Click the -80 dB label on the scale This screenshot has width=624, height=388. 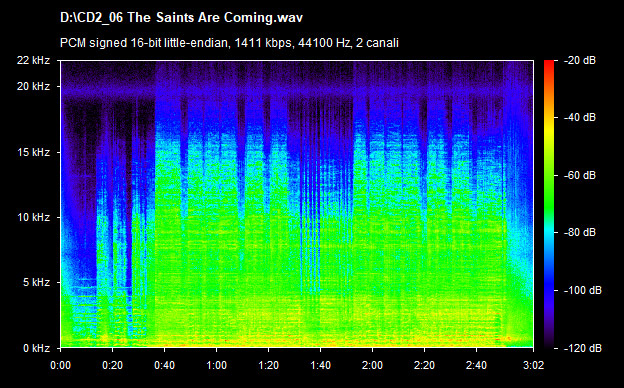pos(580,232)
